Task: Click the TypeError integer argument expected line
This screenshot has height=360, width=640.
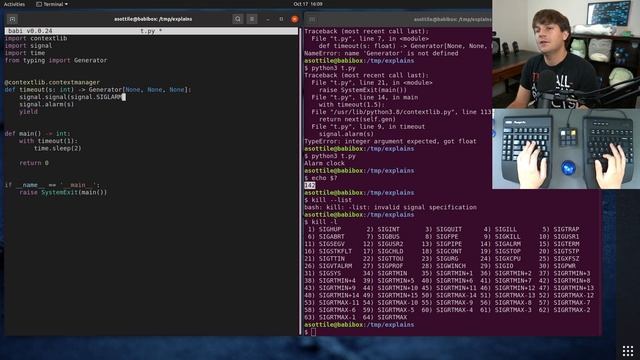Action: (390, 141)
